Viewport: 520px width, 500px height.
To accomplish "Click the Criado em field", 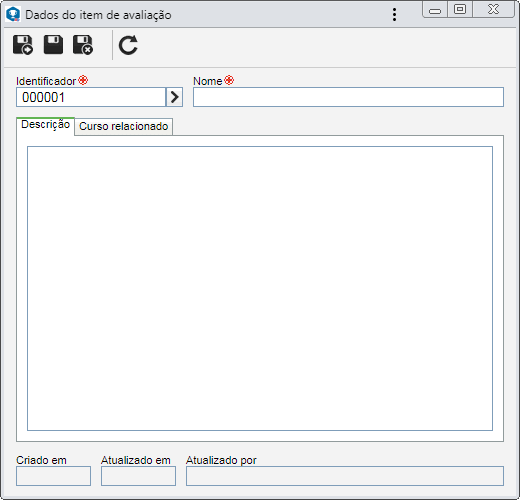I will (x=53, y=476).
